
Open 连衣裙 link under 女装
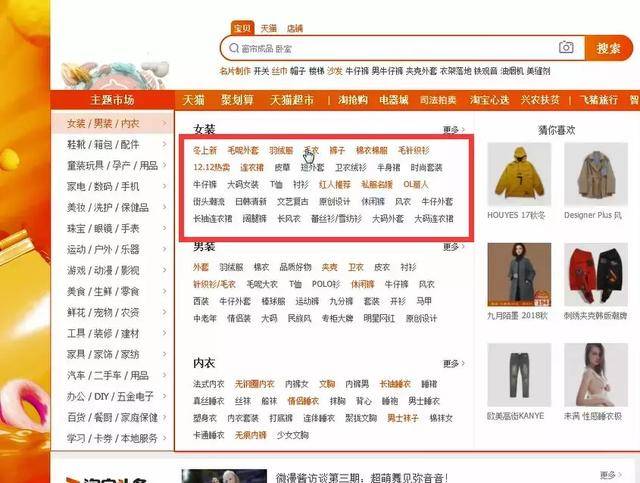pos(252,167)
